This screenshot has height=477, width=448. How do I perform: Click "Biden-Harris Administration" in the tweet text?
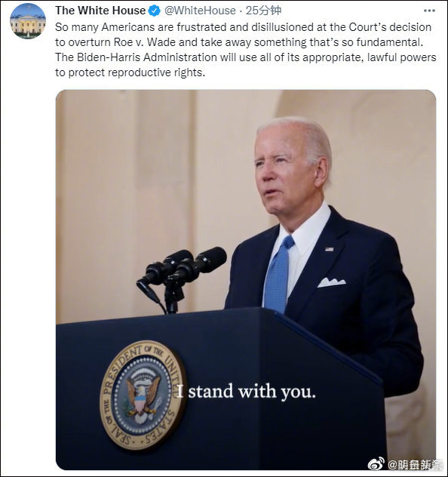point(147,57)
